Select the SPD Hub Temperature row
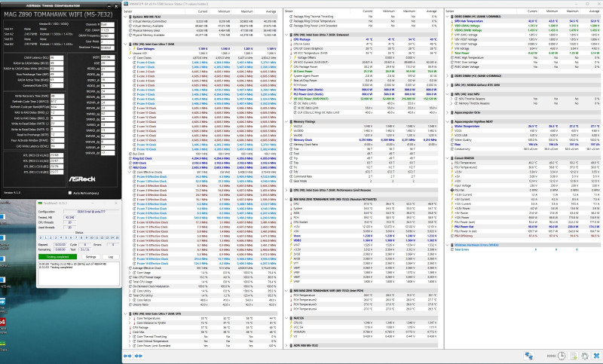 524,21
